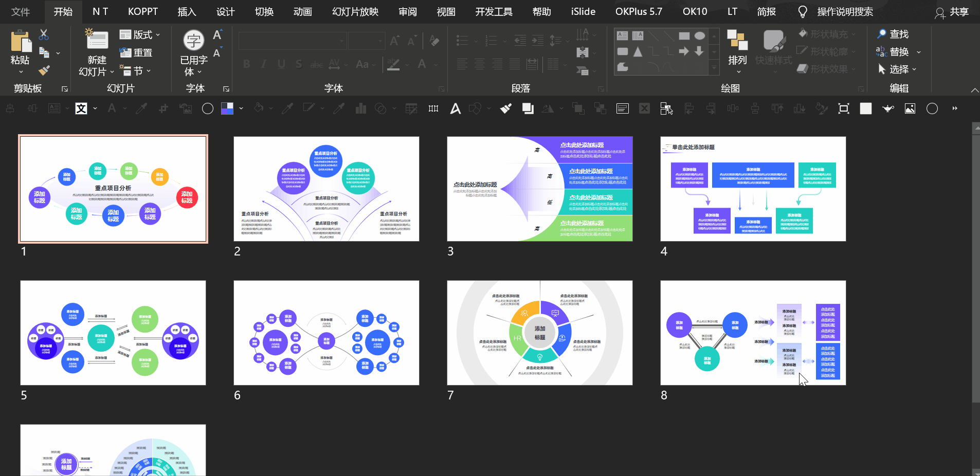Pick the down arrow shape in the gallery
The width and height of the screenshot is (980, 476).
pyautogui.click(x=699, y=51)
